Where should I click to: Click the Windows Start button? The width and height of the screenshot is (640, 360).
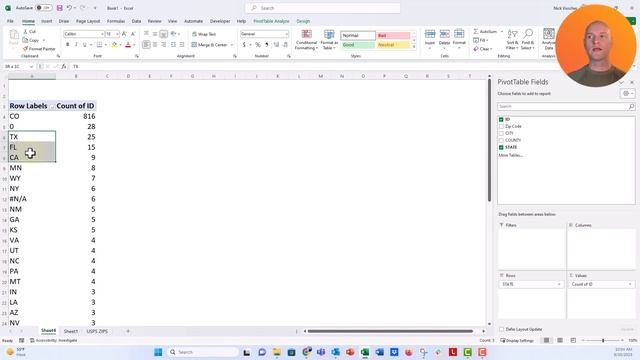[158, 352]
